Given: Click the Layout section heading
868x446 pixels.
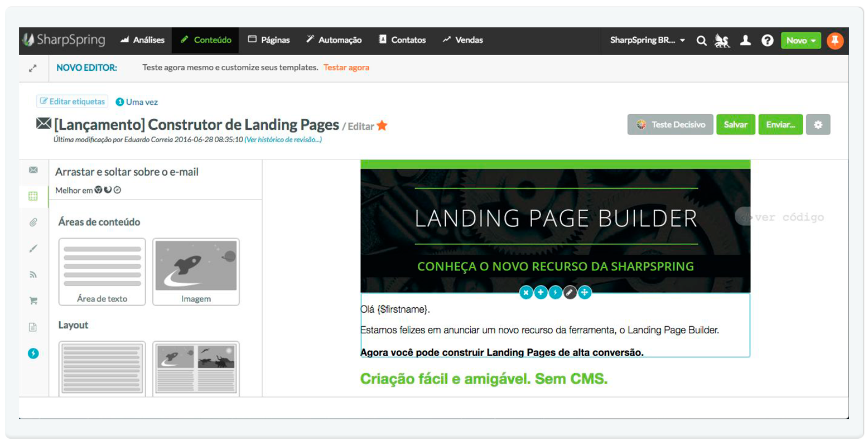Looking at the screenshot, I should 73,325.
